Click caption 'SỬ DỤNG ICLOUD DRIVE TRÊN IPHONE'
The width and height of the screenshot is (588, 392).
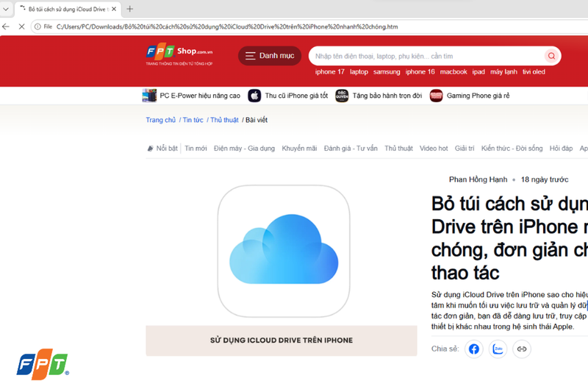tap(282, 341)
